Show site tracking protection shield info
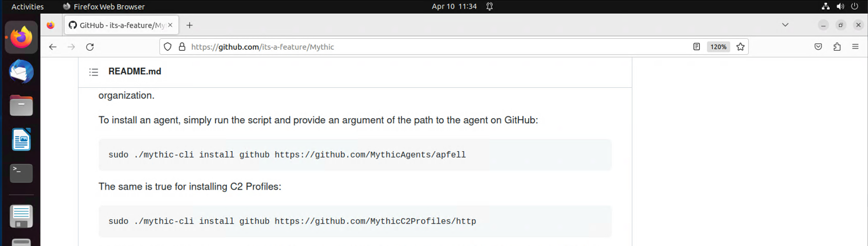 (168, 47)
